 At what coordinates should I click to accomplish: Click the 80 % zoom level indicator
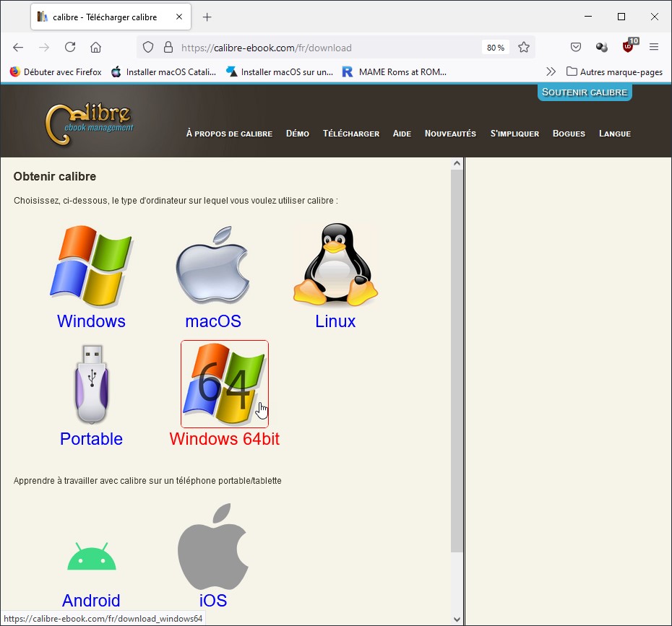point(496,48)
